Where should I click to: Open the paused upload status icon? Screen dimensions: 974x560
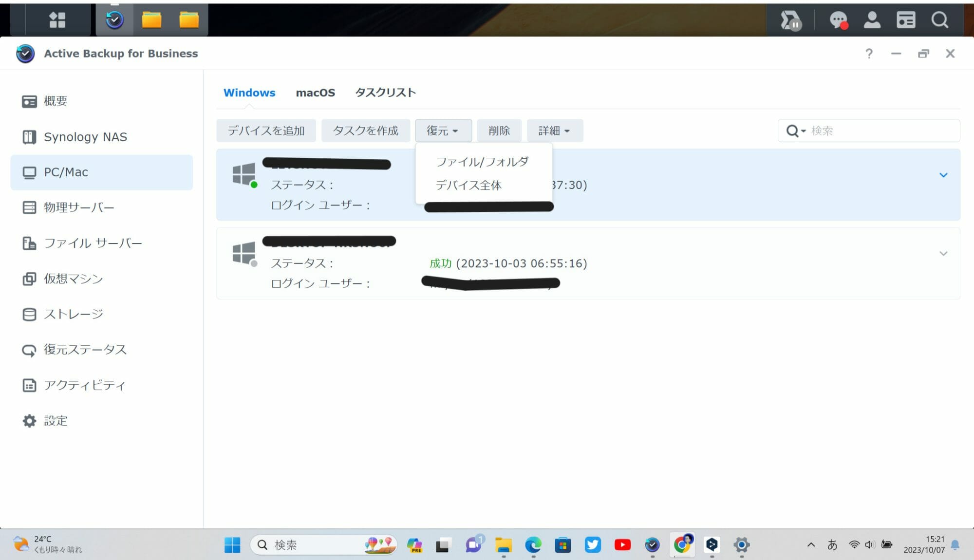point(791,20)
